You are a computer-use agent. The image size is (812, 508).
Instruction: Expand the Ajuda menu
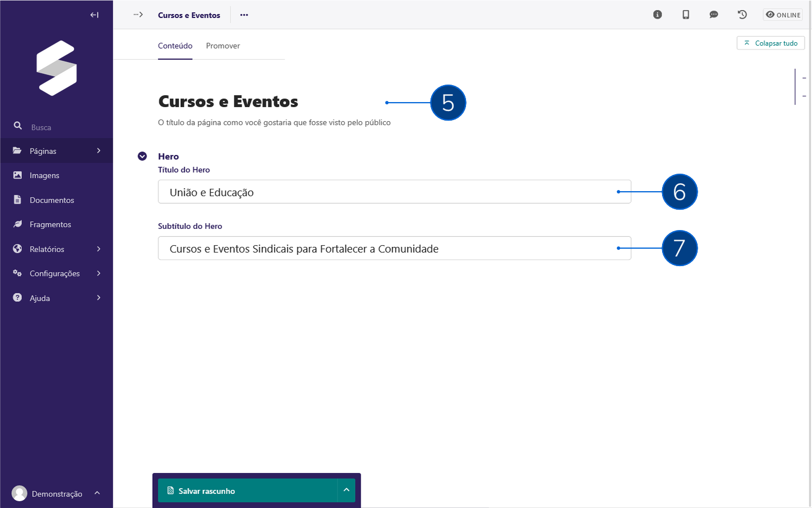[40, 298]
